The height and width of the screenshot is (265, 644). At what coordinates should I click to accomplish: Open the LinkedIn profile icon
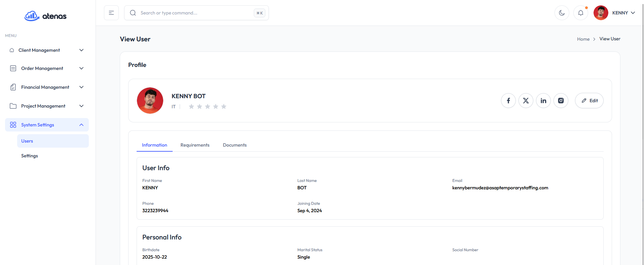click(x=543, y=101)
